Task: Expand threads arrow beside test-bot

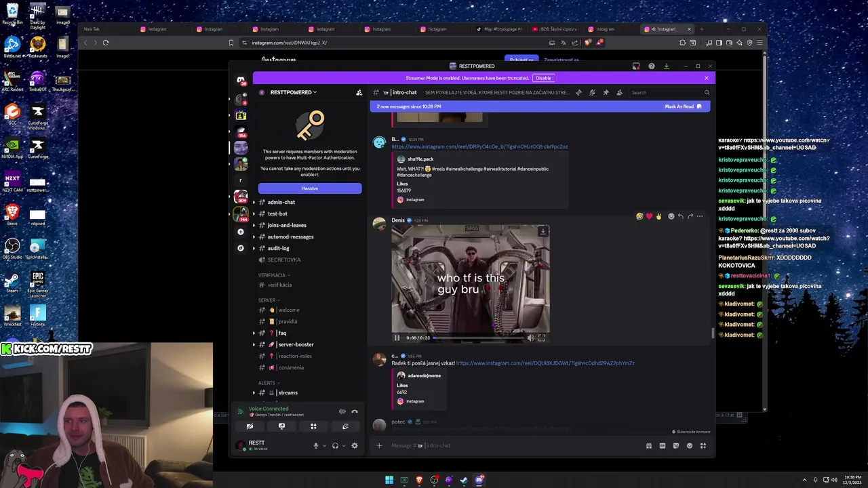Action: 254,213
